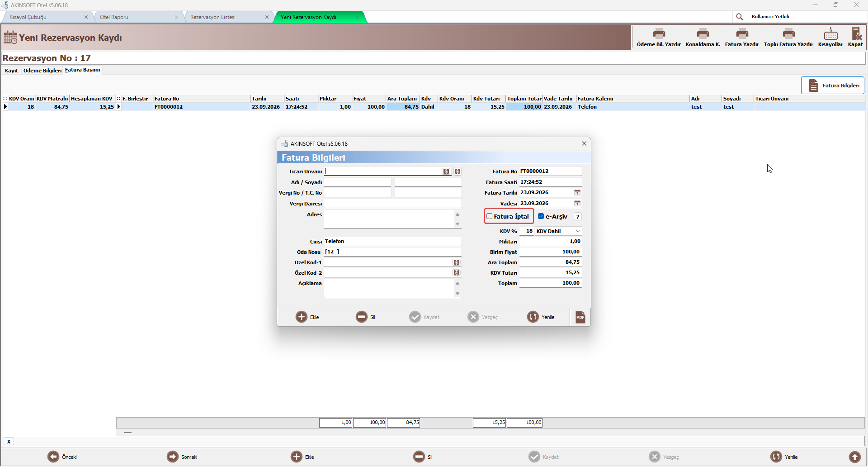Click the Fatura Bilgileri button
The image size is (868, 467).
832,85
